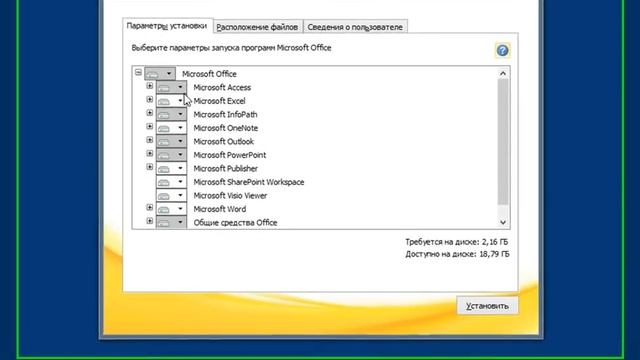Collapse the Microsoft Office root node
This screenshot has width=640, height=360.
[138, 73]
